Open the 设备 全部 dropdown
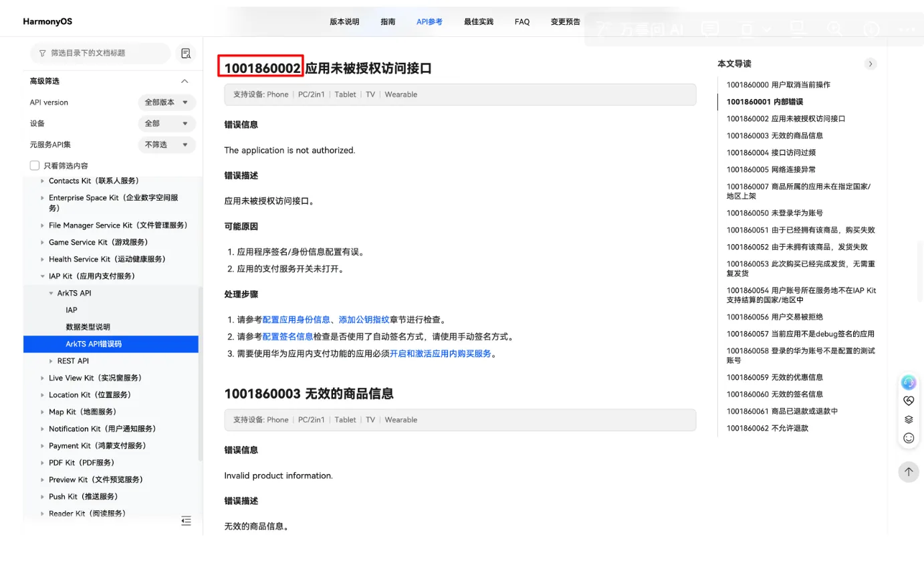Viewport: 924px width, 567px height. click(167, 124)
